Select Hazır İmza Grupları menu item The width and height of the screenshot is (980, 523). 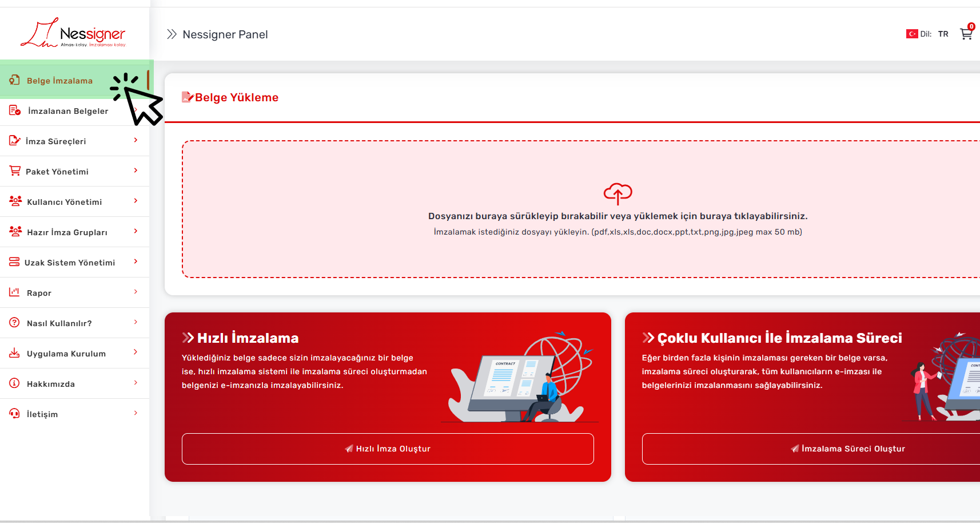pyautogui.click(x=67, y=232)
